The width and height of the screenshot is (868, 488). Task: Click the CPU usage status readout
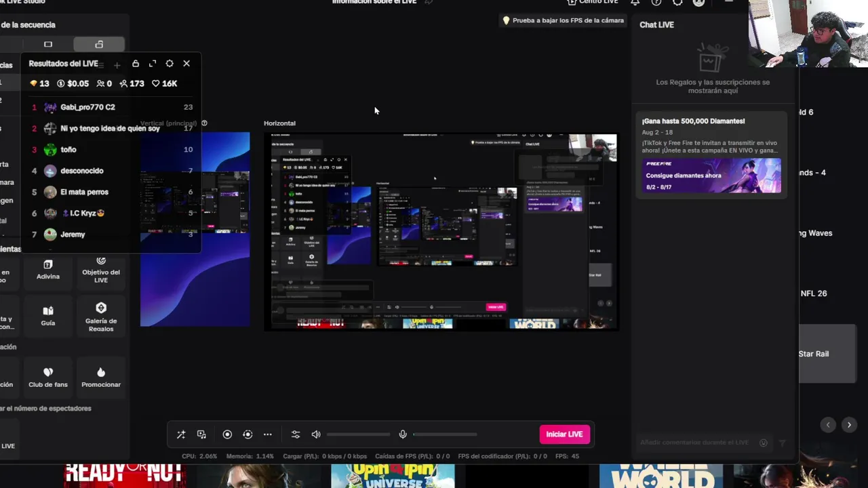(199, 456)
